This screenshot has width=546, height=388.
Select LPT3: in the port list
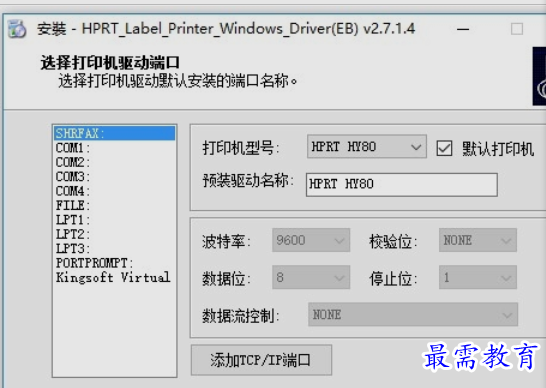[114, 248]
